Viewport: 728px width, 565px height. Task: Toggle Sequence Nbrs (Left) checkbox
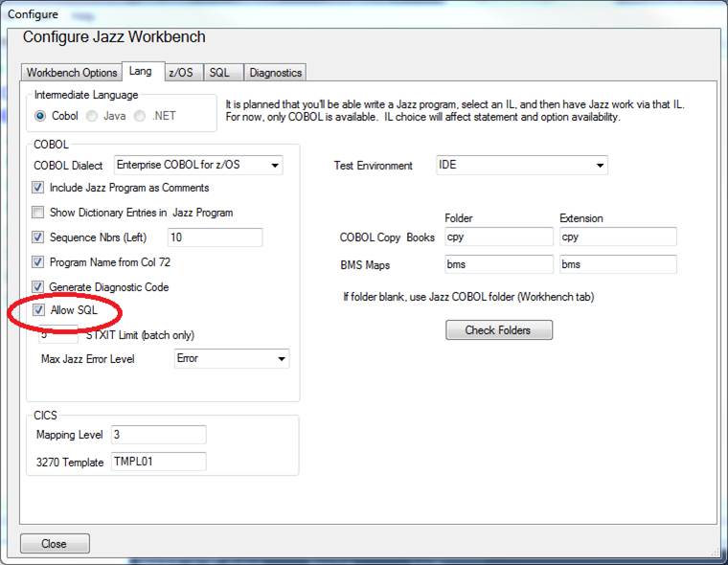click(37, 237)
